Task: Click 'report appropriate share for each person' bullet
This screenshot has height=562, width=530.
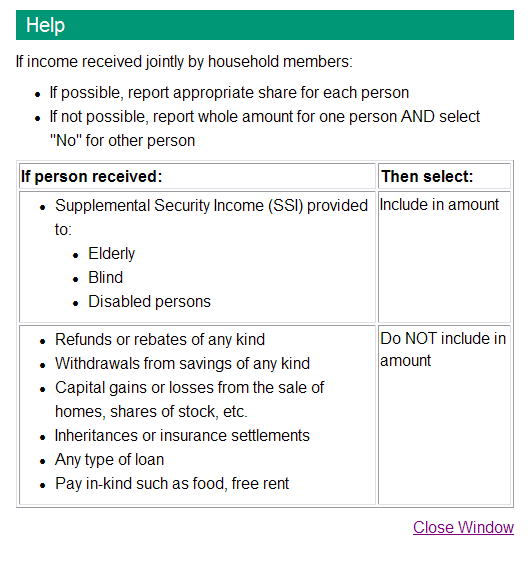Action: (229, 92)
